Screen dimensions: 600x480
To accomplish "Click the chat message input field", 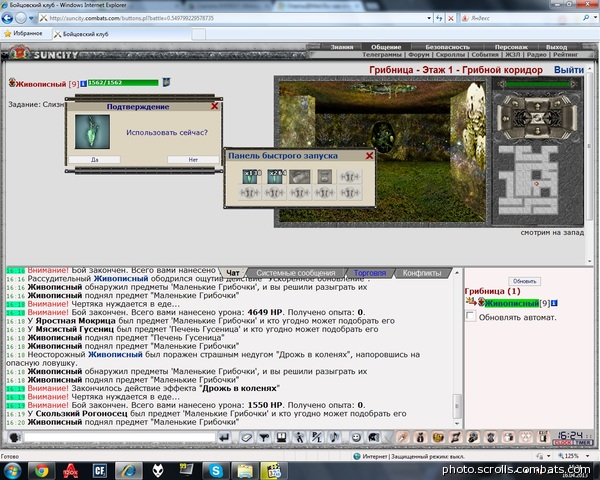I will click(119, 437).
